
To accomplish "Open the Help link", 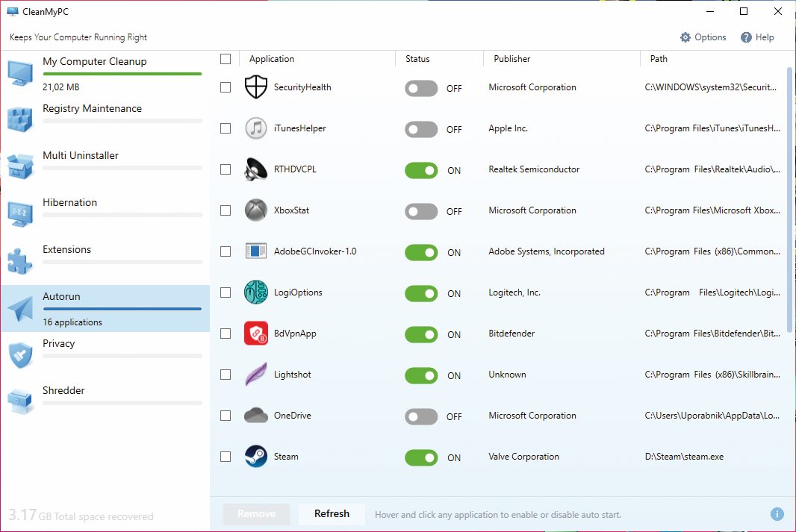I will pos(757,37).
